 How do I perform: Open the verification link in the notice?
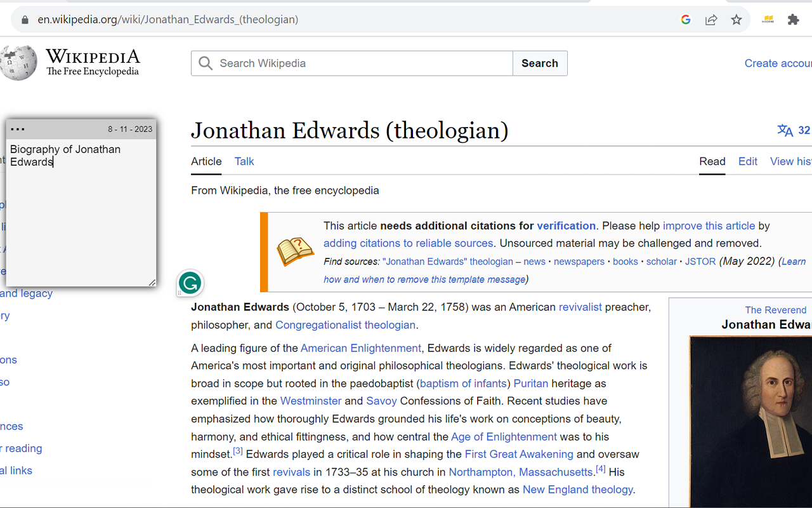point(566,225)
